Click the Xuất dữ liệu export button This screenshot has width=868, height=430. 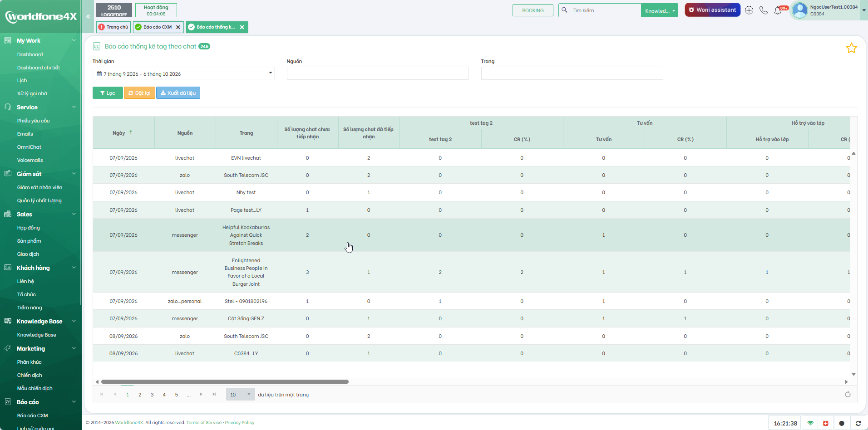pyautogui.click(x=178, y=93)
